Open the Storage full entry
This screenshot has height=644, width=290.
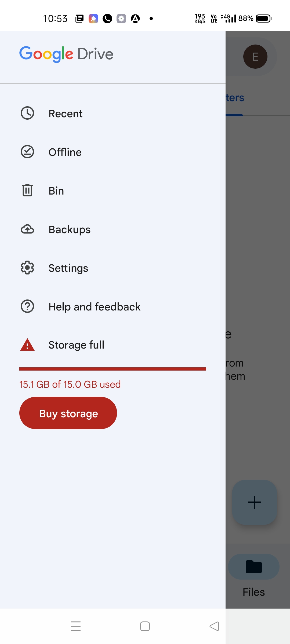pyautogui.click(x=113, y=345)
